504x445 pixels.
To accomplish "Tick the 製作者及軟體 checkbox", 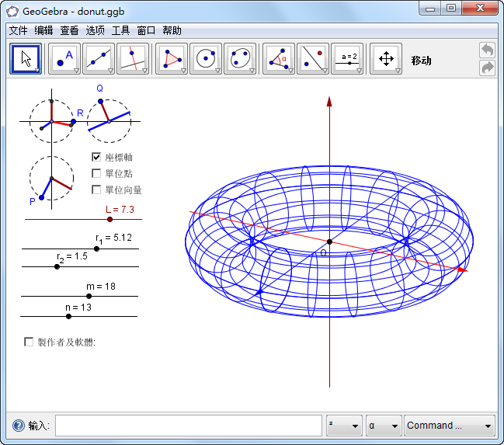I will (30, 342).
